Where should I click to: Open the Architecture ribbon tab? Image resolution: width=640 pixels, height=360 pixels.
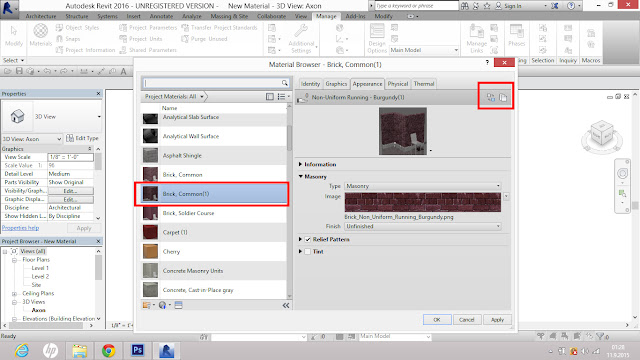click(x=41, y=16)
